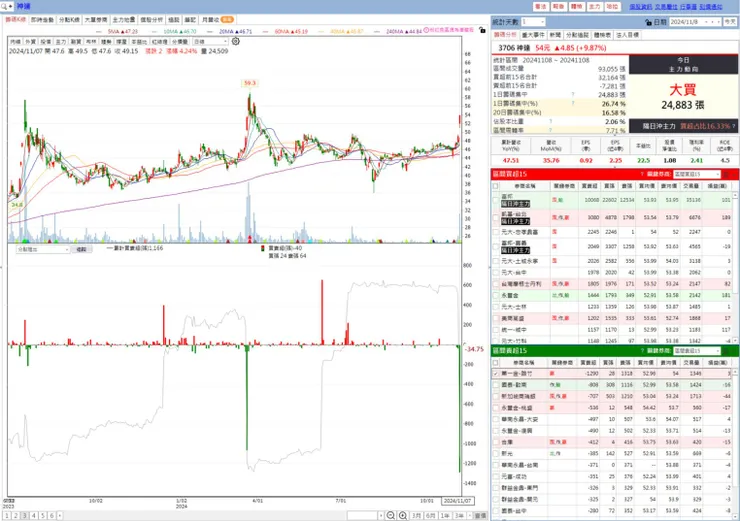Image resolution: width=740 pixels, height=521 pixels.
Task: Open help icon for 1日籌碼集中
Action: [573, 94]
